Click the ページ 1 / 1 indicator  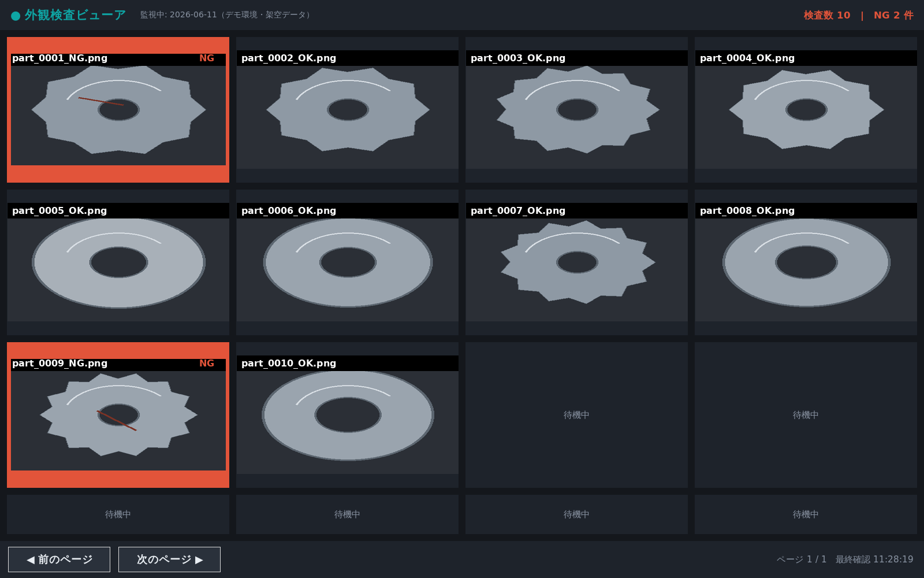pyautogui.click(x=802, y=560)
